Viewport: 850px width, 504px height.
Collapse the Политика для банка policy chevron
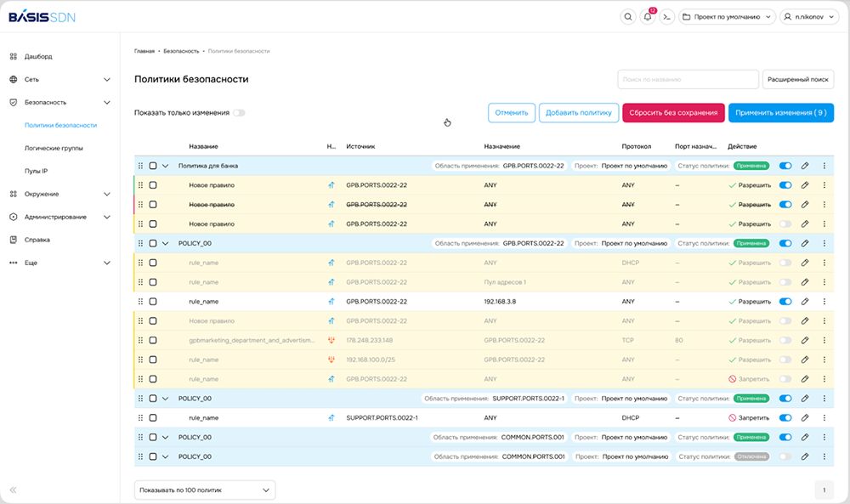tap(166, 166)
